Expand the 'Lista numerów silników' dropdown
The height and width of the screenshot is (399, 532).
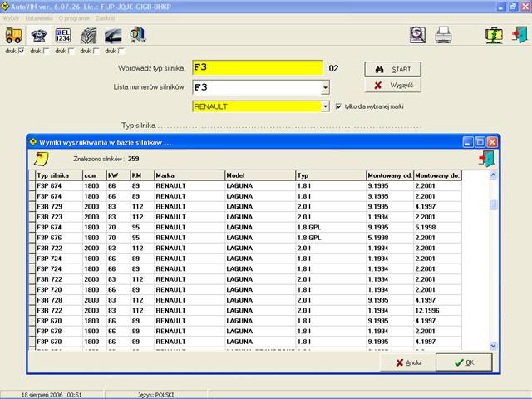(325, 87)
